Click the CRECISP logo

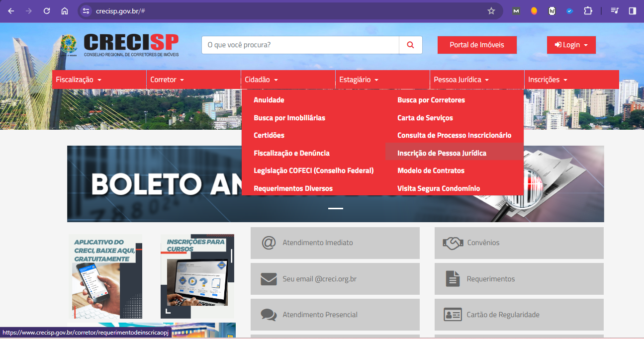(119, 45)
